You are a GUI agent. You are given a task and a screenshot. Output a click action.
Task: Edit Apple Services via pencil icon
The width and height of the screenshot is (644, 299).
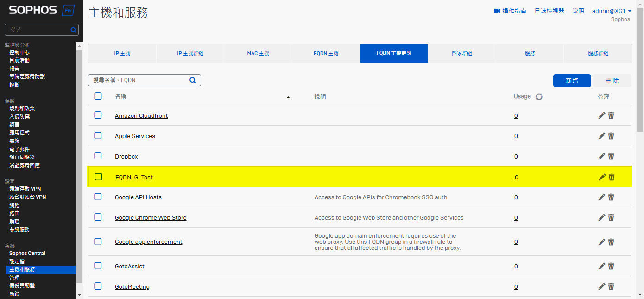[602, 136]
